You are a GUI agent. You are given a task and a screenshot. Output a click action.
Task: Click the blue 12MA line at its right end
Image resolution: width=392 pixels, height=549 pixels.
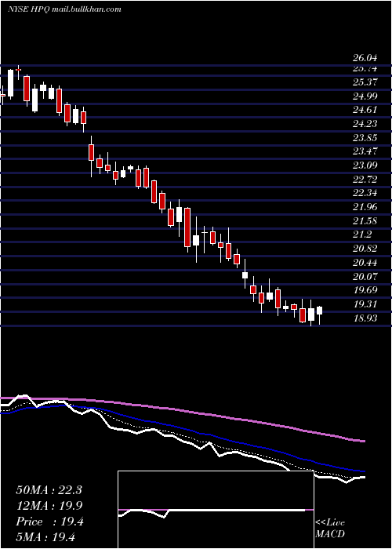click(362, 471)
